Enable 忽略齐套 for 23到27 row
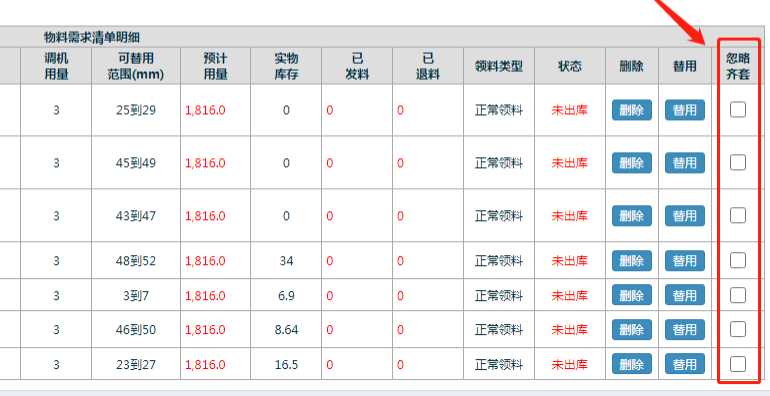Viewport: 770px width, 396px height. click(x=738, y=364)
